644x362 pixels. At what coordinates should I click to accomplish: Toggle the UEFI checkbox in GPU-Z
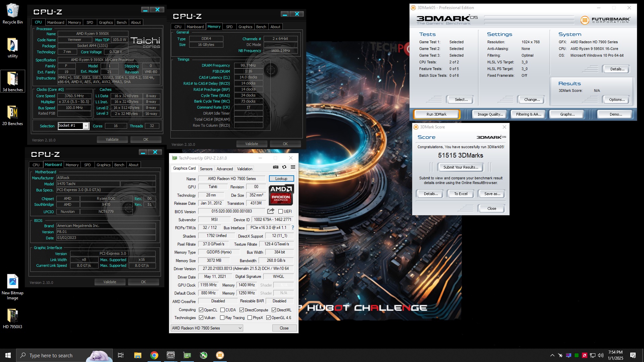pyautogui.click(x=281, y=211)
